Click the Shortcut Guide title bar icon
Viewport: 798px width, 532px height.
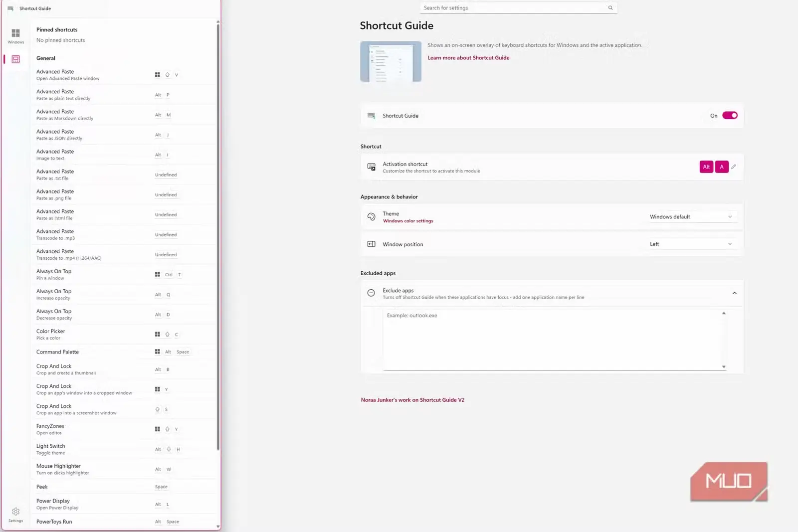coord(10,8)
